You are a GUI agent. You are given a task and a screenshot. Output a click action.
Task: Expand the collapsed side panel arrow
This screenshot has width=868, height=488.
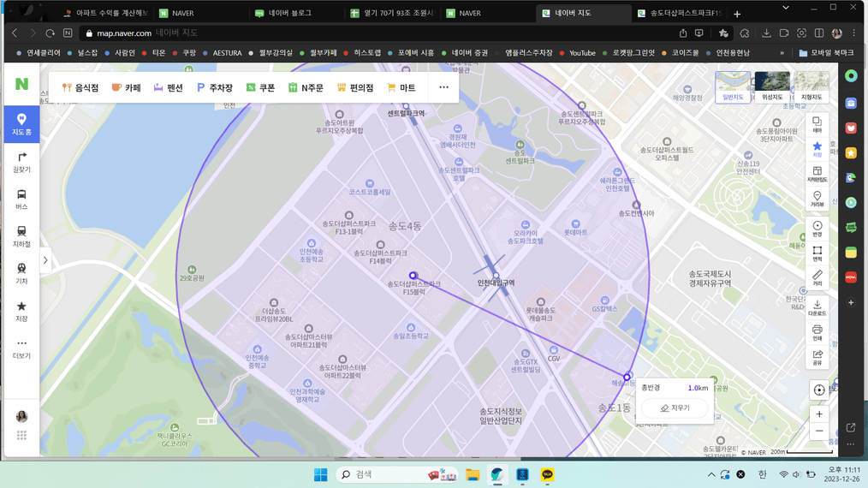pyautogui.click(x=45, y=259)
